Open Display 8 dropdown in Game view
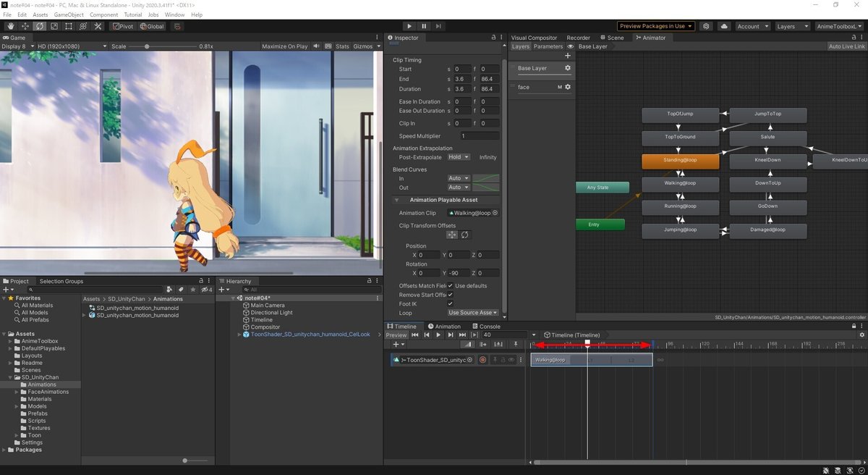This screenshot has width=868, height=475. [x=17, y=46]
